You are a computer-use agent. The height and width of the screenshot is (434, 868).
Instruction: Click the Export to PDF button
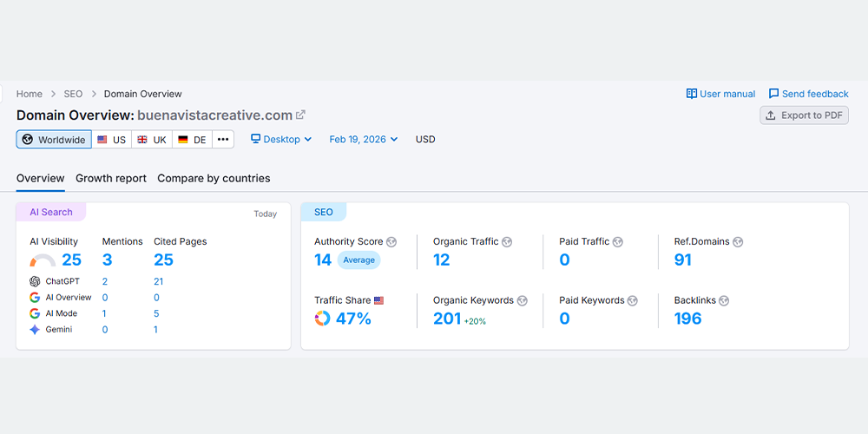click(804, 115)
